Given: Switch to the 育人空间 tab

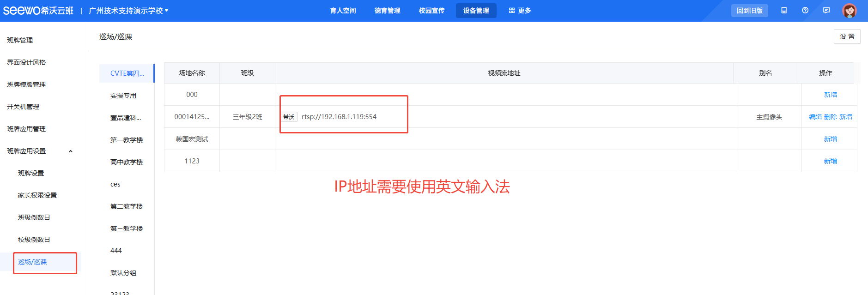Looking at the screenshot, I should [343, 11].
